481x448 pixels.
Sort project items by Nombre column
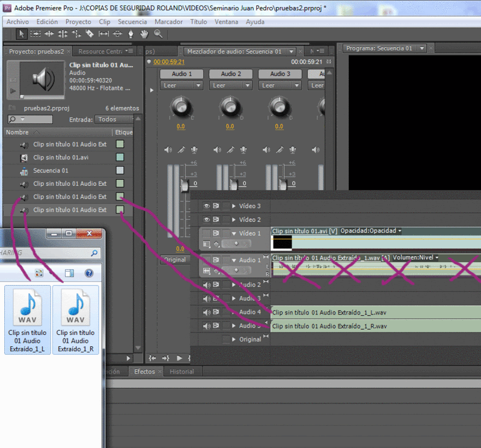tap(17, 132)
